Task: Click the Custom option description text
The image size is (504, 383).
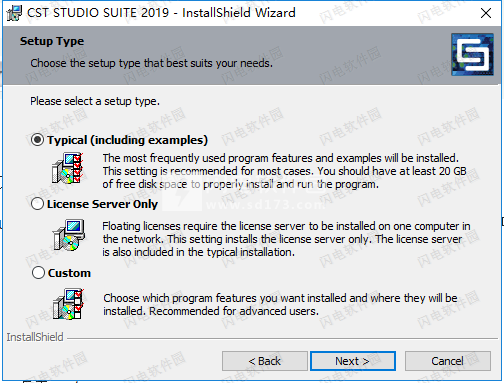Action: 280,304
